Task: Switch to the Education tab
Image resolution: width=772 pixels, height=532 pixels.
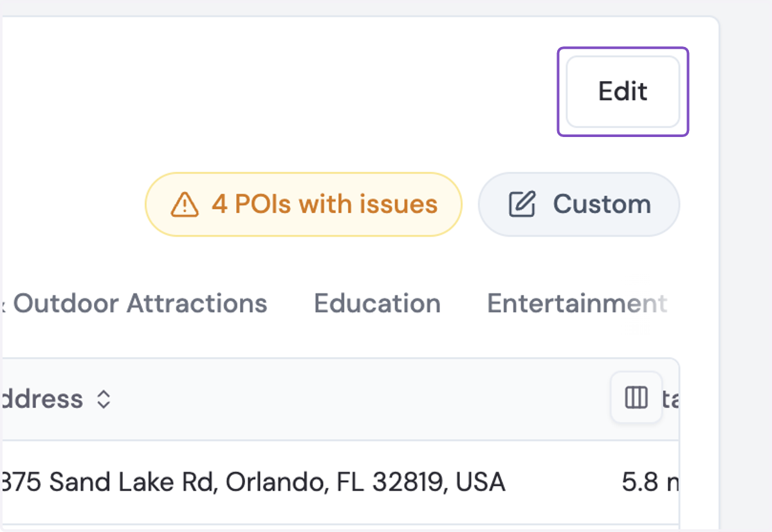Action: coord(377,303)
